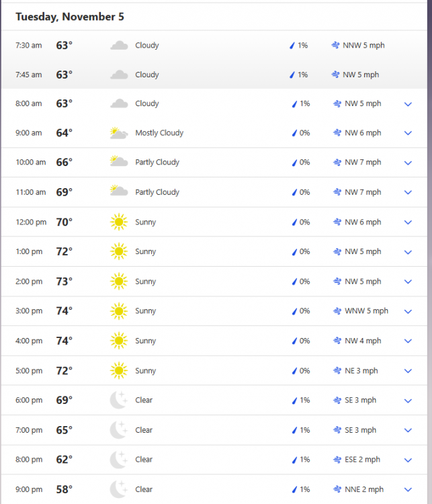Click the wind icon beside NNW 5 mph
The width and height of the screenshot is (432, 504).
pos(336,46)
